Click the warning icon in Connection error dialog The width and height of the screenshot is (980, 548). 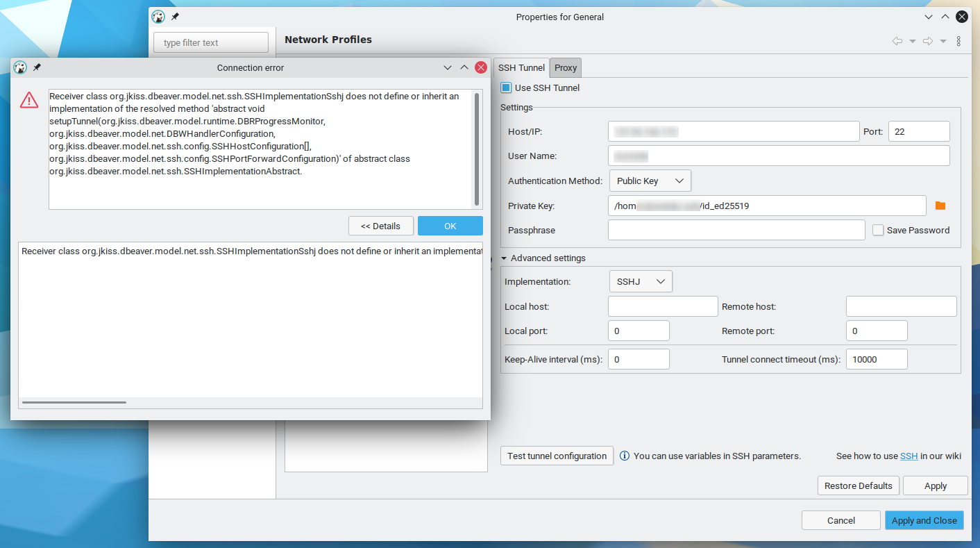[28, 100]
